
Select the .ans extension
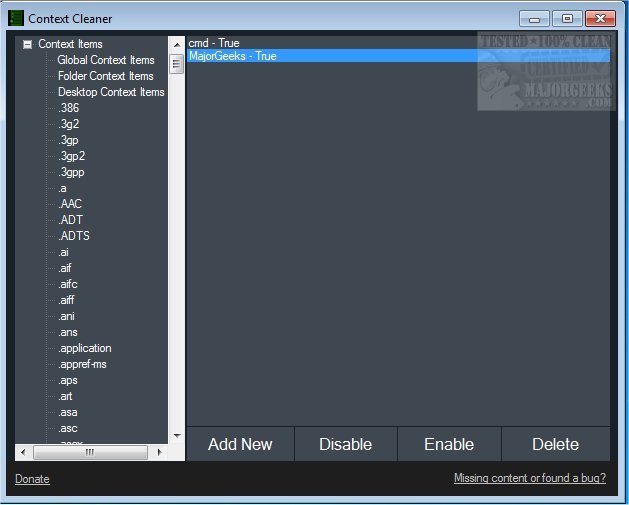click(68, 332)
